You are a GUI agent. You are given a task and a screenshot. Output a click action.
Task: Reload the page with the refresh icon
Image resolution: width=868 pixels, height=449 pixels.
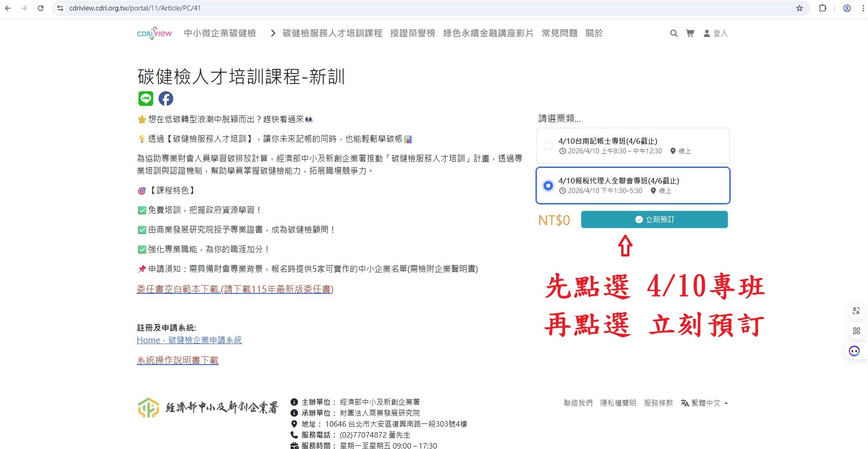41,8
